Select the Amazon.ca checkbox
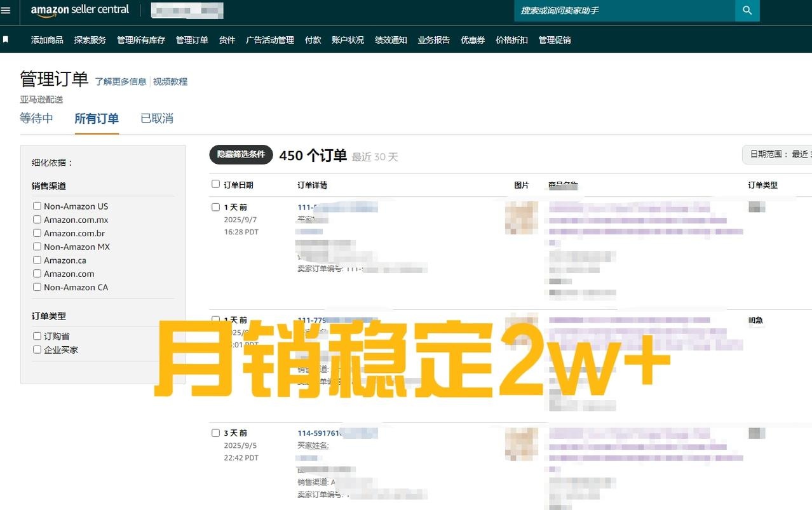Screen dimensions: 812x510 (37, 260)
